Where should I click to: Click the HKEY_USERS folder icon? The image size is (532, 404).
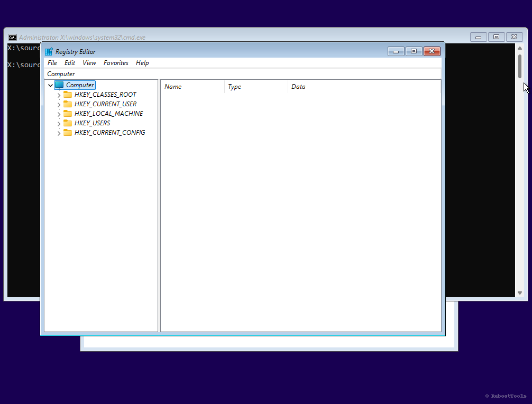(68, 123)
